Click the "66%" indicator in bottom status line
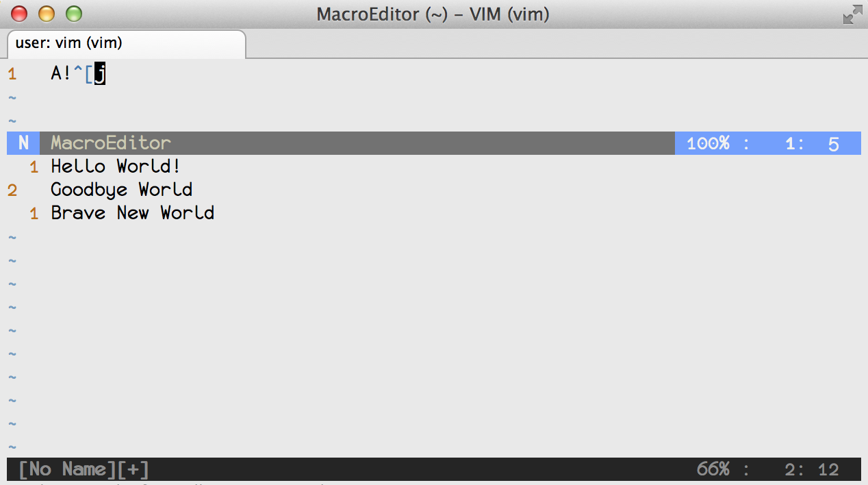 pos(713,469)
